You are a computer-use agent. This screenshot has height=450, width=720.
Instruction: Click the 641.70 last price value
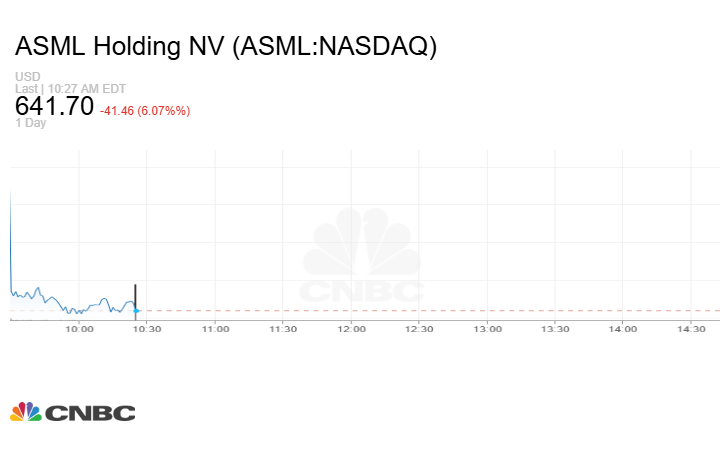coord(55,106)
